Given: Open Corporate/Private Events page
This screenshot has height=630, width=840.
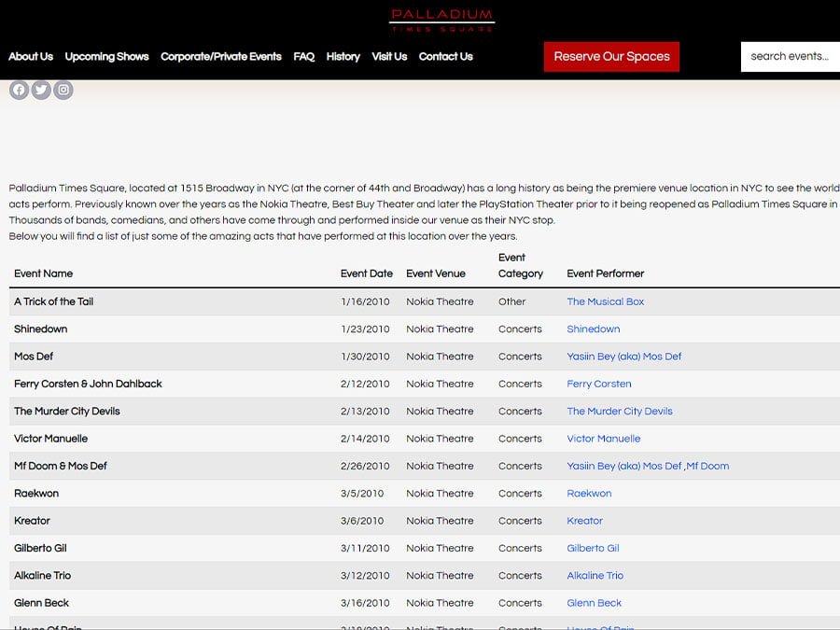Looking at the screenshot, I should coord(220,56).
